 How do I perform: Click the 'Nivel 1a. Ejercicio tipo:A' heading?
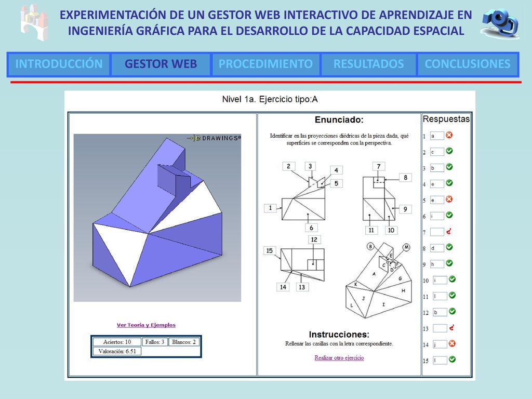pyautogui.click(x=270, y=99)
